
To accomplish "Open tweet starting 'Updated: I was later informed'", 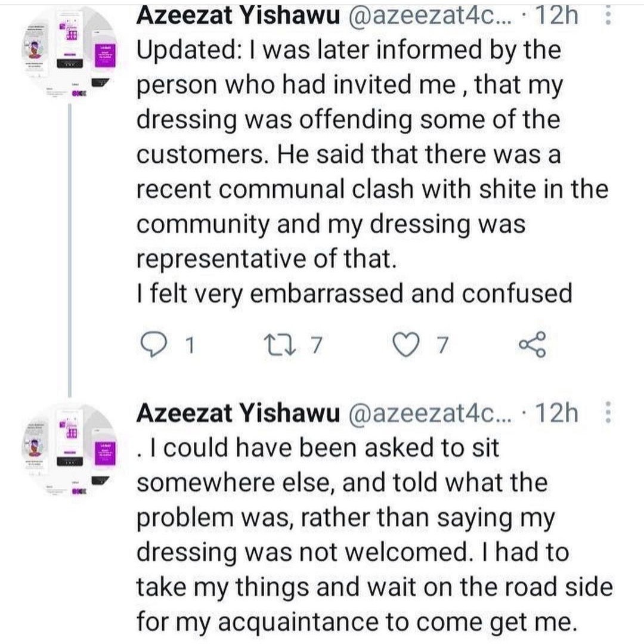I will coord(371,172).
